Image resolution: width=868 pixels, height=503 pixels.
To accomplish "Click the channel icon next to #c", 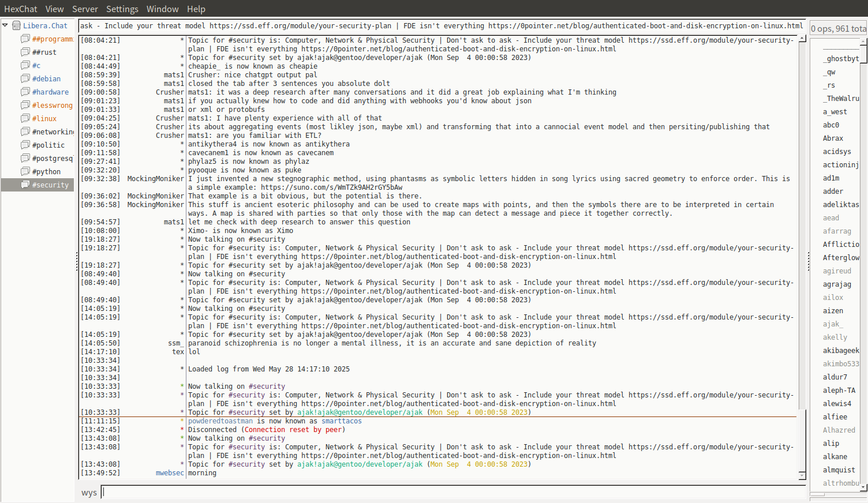I will point(25,65).
